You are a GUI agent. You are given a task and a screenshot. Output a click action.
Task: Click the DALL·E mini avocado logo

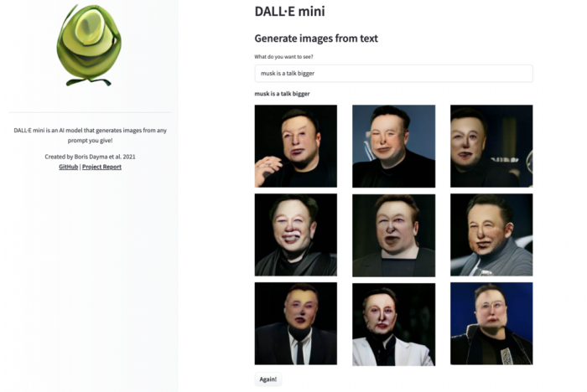click(x=89, y=45)
